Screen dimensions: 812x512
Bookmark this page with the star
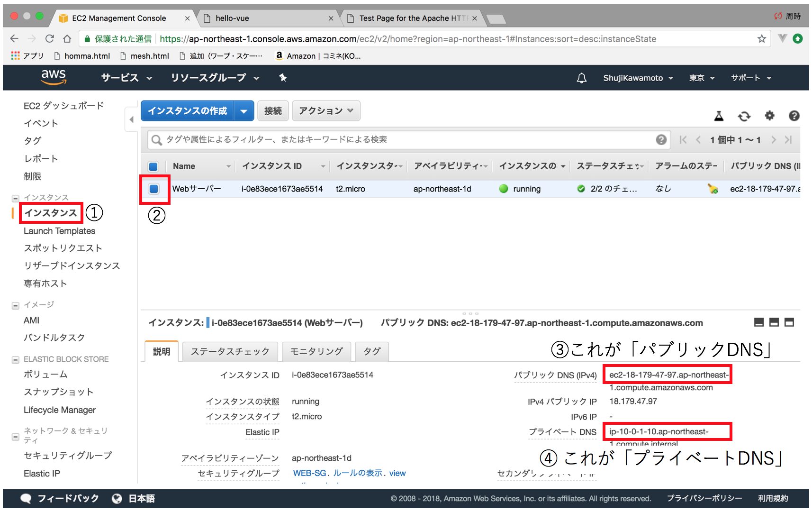(x=762, y=39)
